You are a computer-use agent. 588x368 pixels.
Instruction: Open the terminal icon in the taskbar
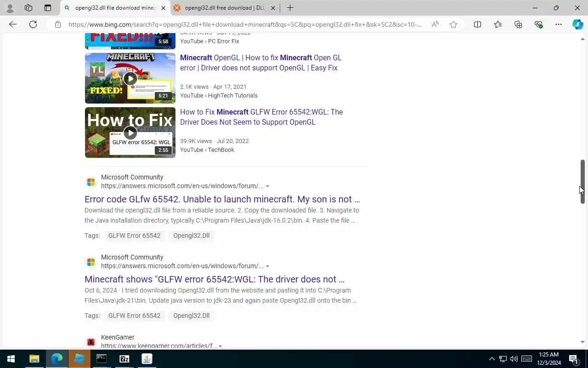(x=102, y=359)
